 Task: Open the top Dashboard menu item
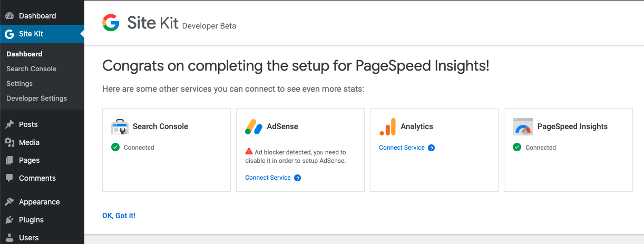click(42, 16)
